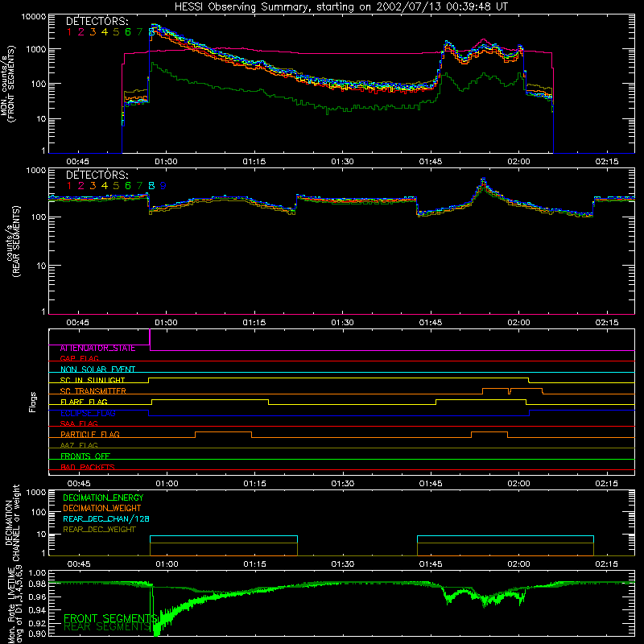The height and width of the screenshot is (644, 644).
Task: Click the raised PARTICLE_FLAG segment after 01:00
Action: pyautogui.click(x=224, y=432)
